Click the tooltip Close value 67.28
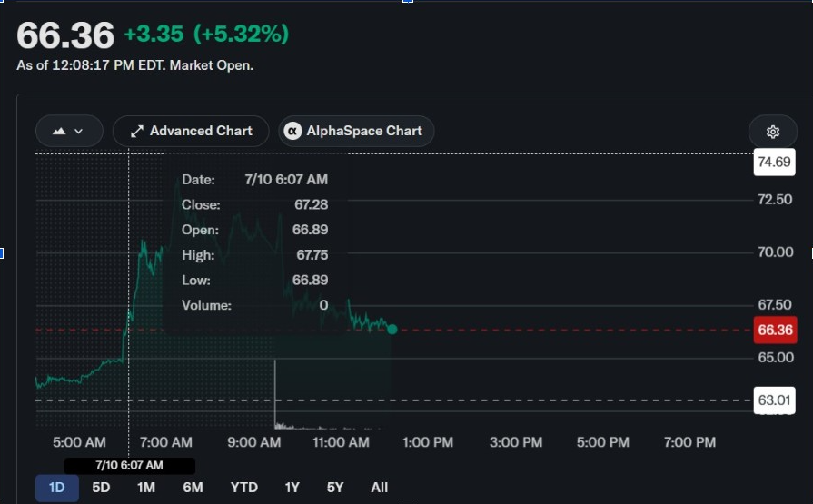Viewport: 813px width, 504px height. (x=311, y=205)
